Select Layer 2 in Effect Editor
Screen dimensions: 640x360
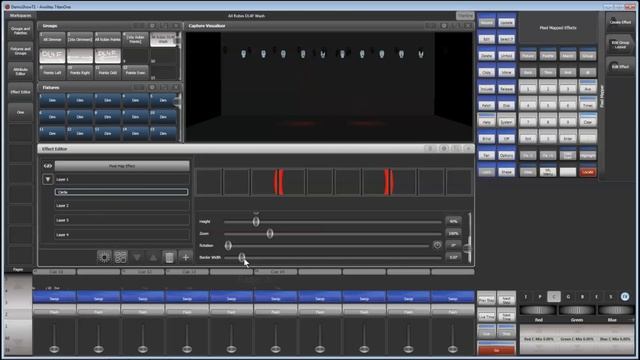coord(122,206)
